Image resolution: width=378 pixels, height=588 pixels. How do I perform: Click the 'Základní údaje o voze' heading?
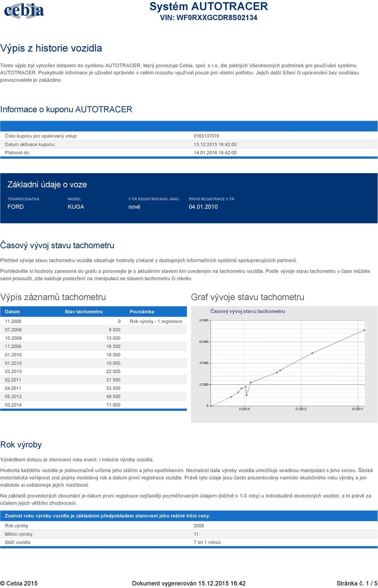[x=47, y=184]
